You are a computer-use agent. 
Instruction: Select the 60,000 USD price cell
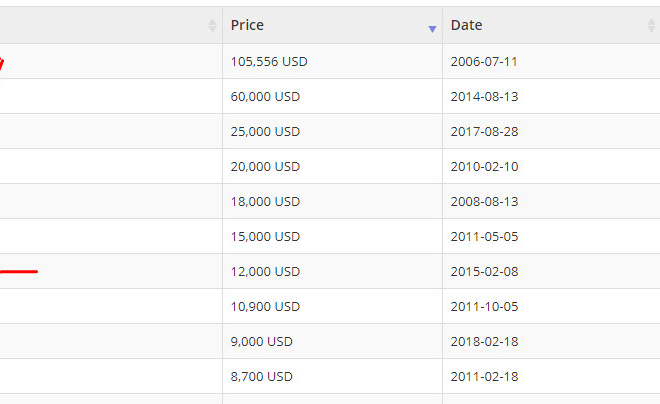coord(333,96)
